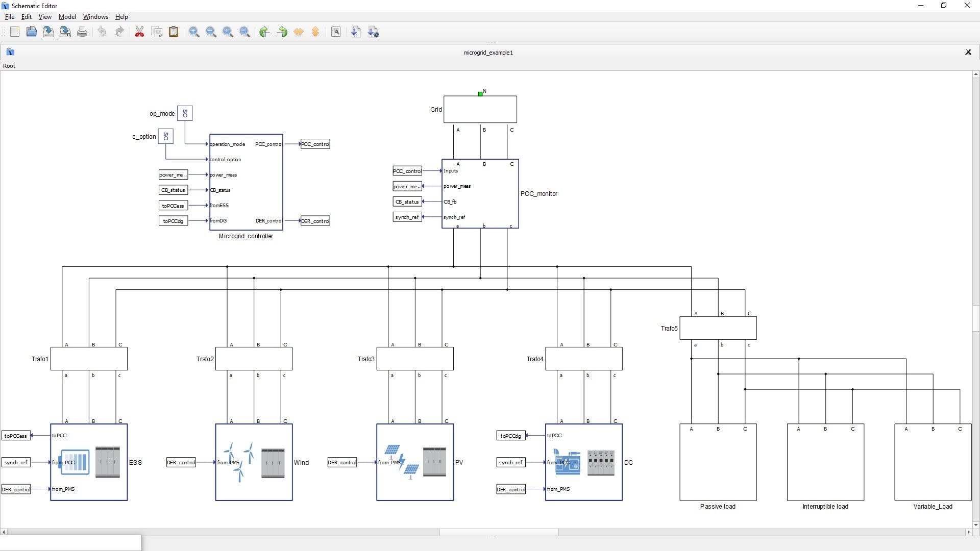Open a schematic using the Open folder icon
Screen dimensions: 980x551
(x=31, y=32)
